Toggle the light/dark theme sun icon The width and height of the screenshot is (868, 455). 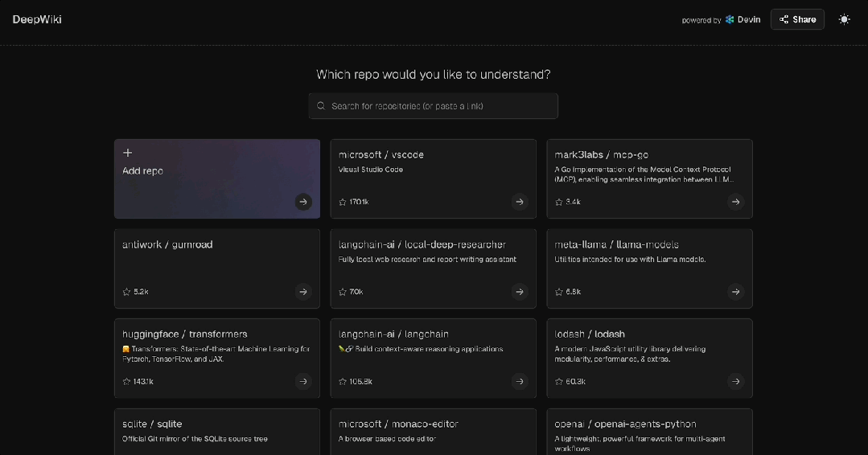(844, 19)
